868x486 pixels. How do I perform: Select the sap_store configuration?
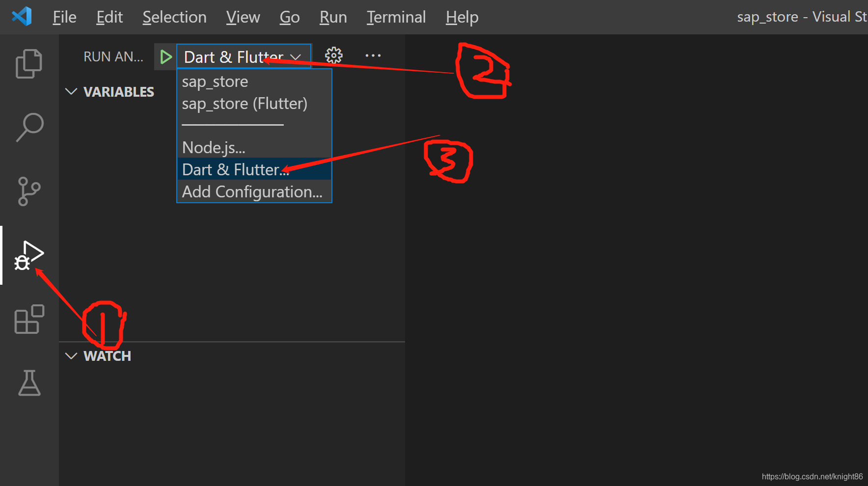pyautogui.click(x=254, y=81)
